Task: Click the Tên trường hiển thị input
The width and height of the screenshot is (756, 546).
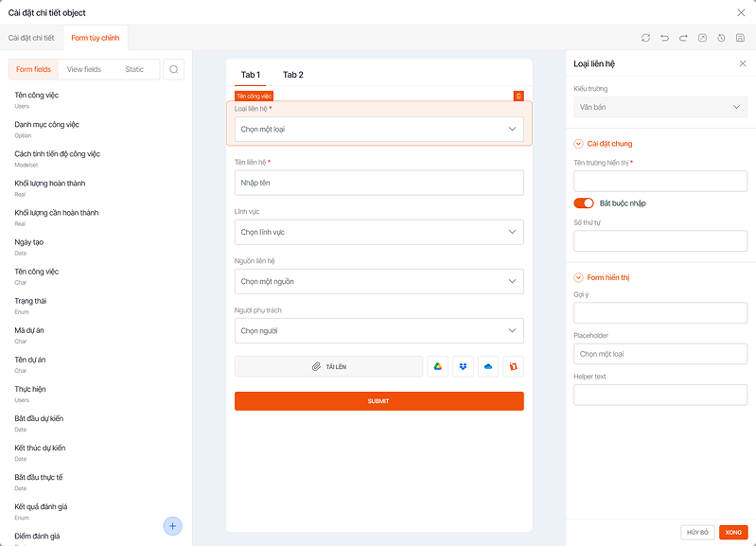Action: 660,182
